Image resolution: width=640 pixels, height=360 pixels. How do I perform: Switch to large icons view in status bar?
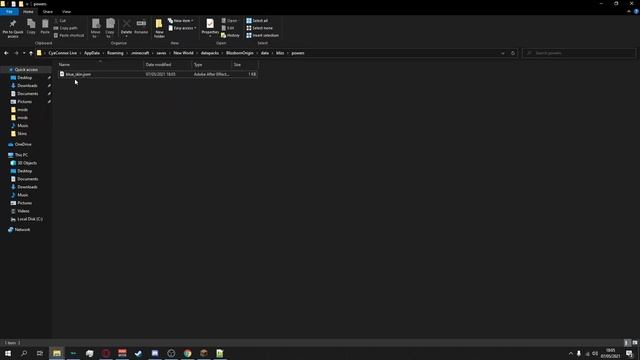pos(635,343)
